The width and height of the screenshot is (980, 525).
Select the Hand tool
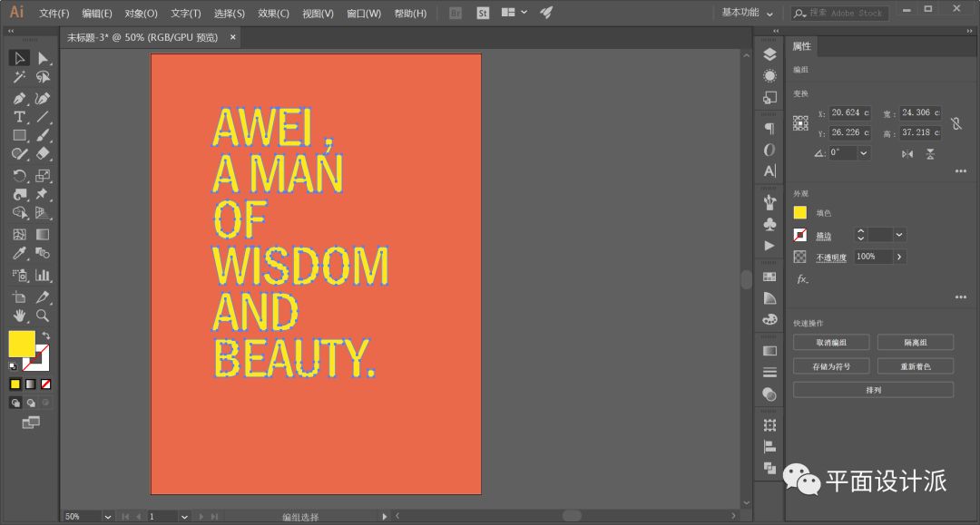point(19,316)
